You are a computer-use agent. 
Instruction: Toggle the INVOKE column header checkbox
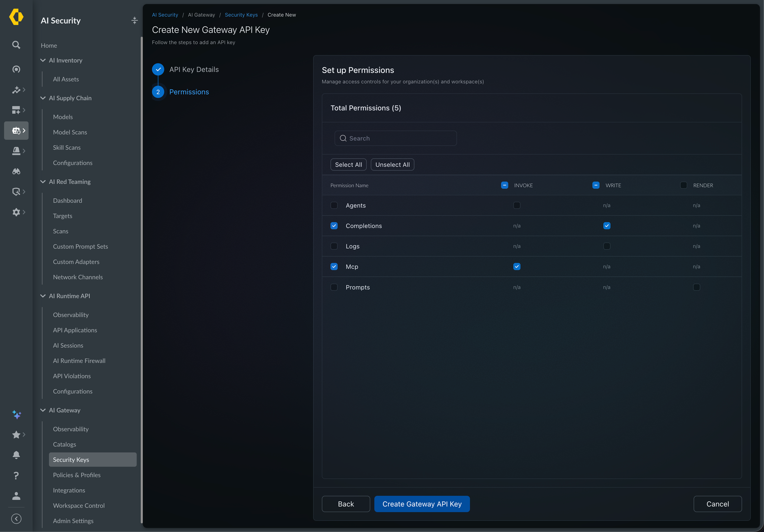pos(505,185)
